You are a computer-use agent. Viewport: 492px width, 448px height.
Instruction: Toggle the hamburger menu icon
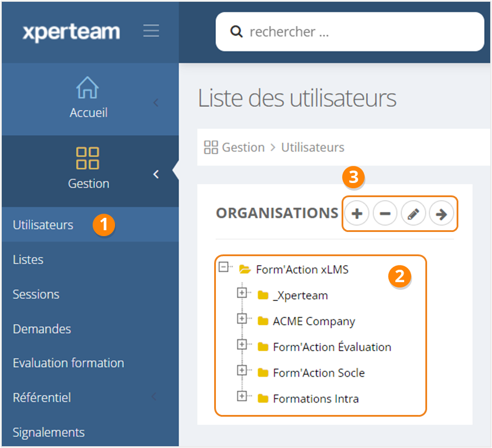pyautogui.click(x=151, y=31)
